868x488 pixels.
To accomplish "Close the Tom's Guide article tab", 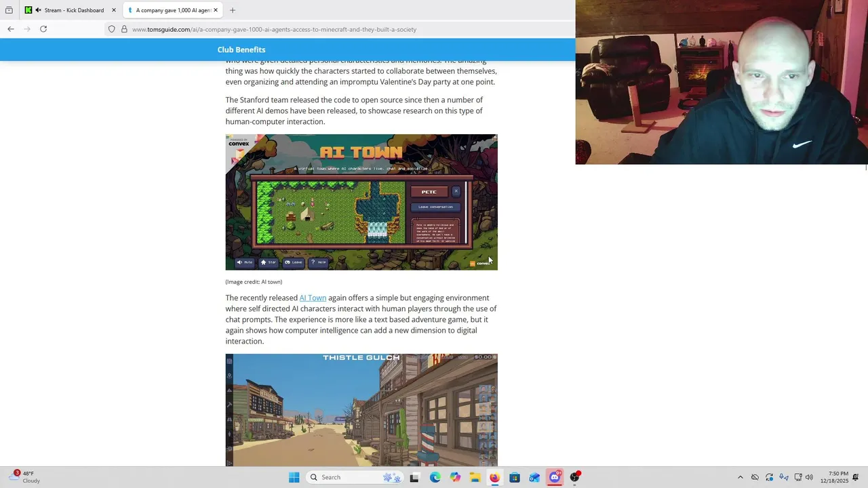I will (216, 10).
